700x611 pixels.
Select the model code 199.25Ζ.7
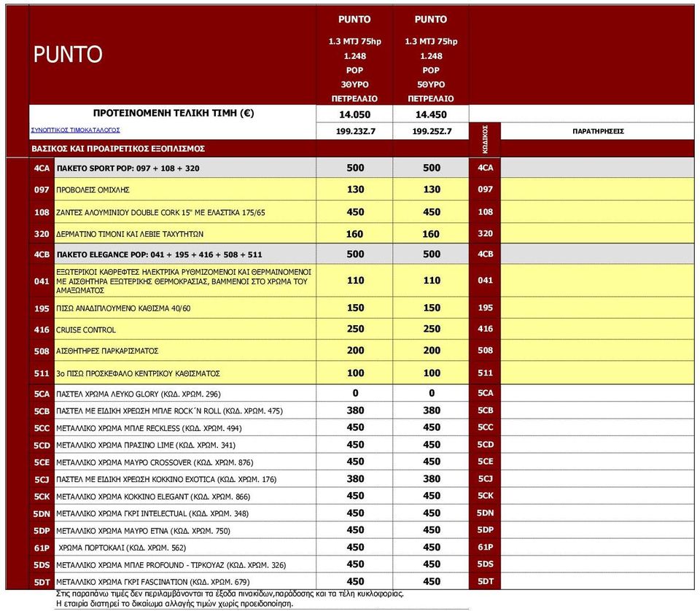432,131
